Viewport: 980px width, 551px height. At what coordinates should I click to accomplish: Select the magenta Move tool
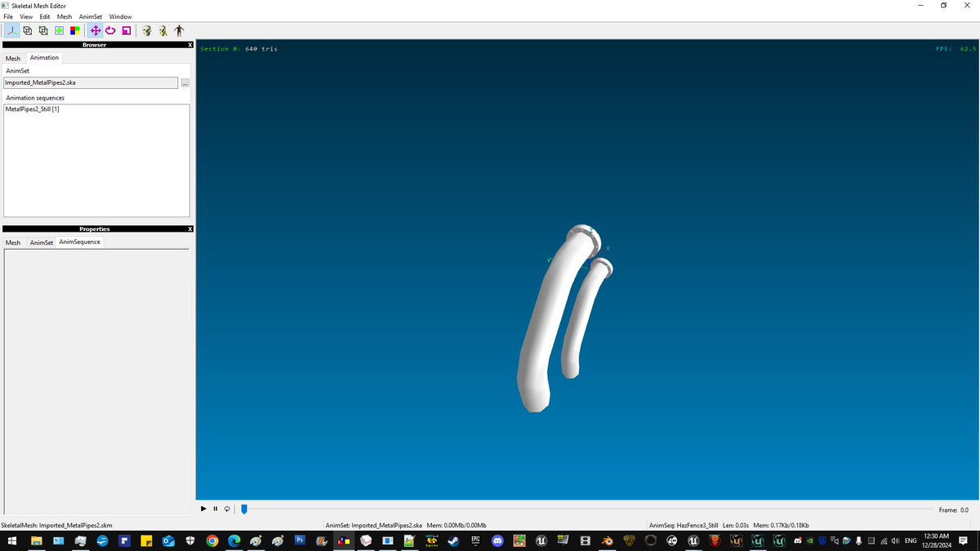(96, 31)
